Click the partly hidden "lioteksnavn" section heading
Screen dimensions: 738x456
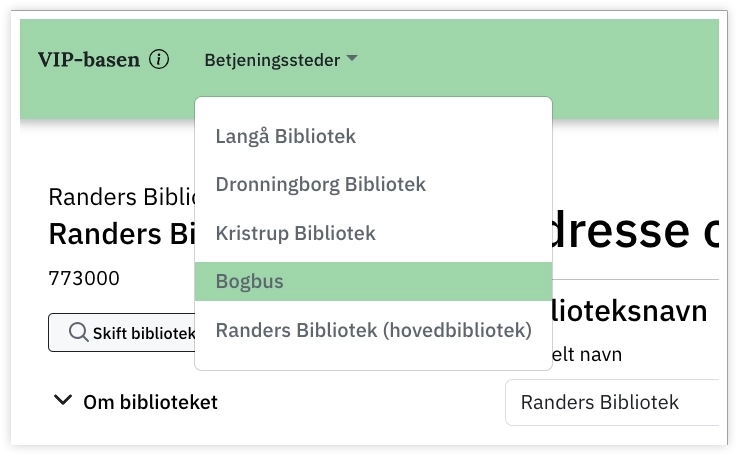coord(629,312)
